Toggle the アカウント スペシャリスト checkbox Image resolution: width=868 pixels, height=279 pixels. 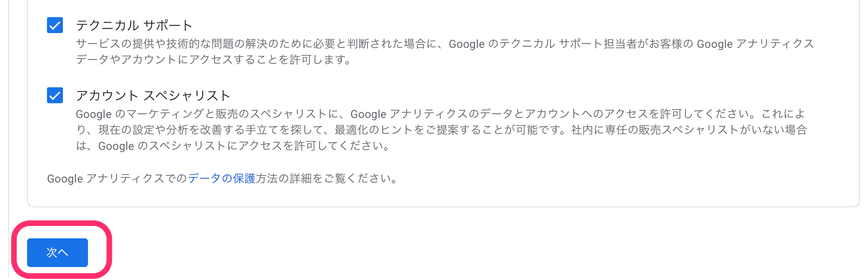[55, 95]
